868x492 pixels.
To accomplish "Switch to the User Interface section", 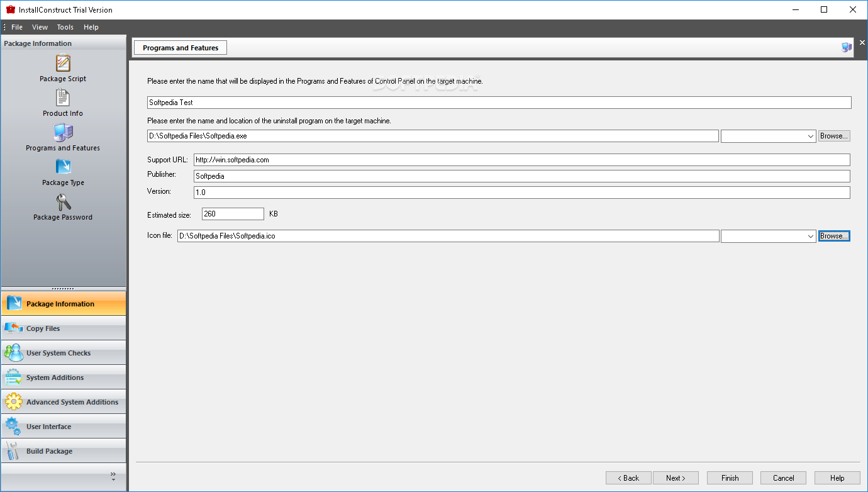I will click(63, 427).
